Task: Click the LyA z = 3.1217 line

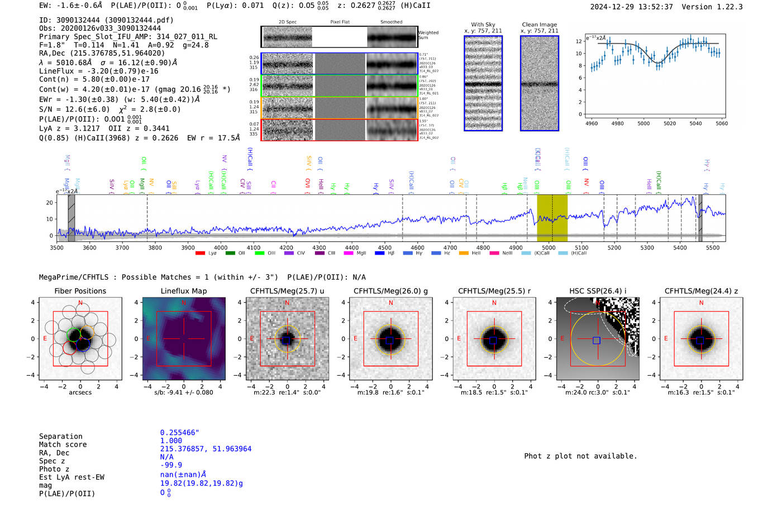Action: [104, 128]
